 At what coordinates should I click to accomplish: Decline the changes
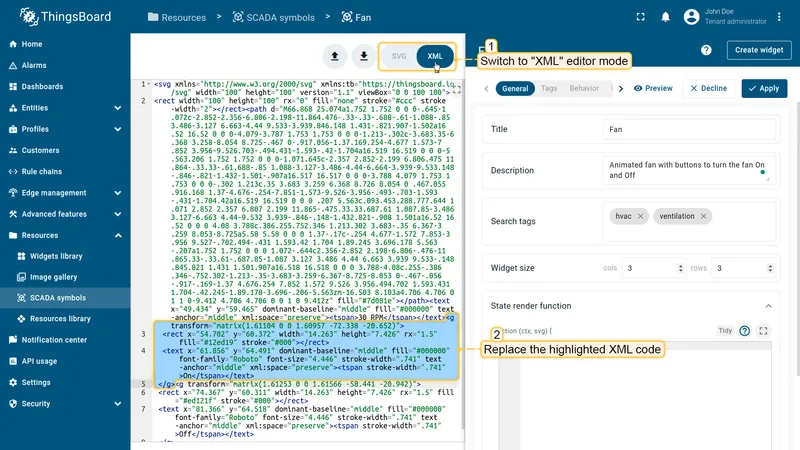click(709, 88)
